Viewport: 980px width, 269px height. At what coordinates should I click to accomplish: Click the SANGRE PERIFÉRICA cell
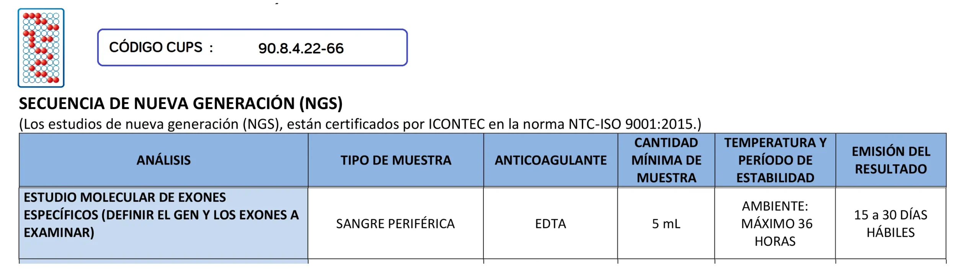coord(395,224)
